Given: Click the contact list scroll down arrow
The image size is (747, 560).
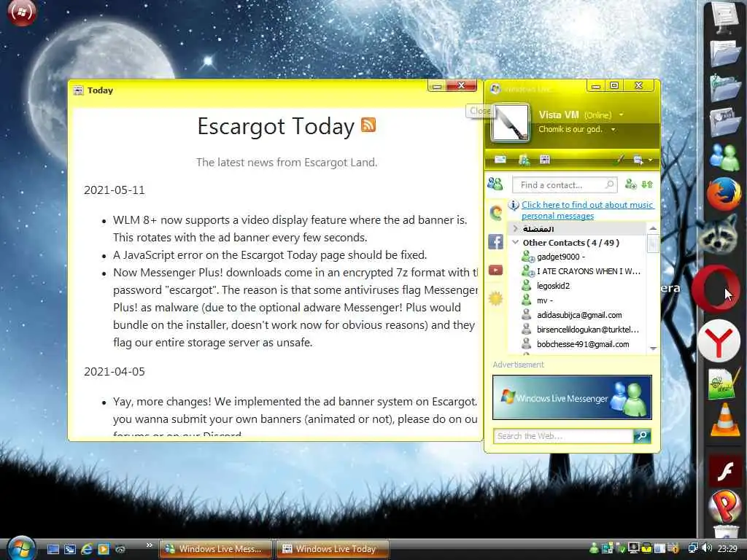Looking at the screenshot, I should point(653,349).
